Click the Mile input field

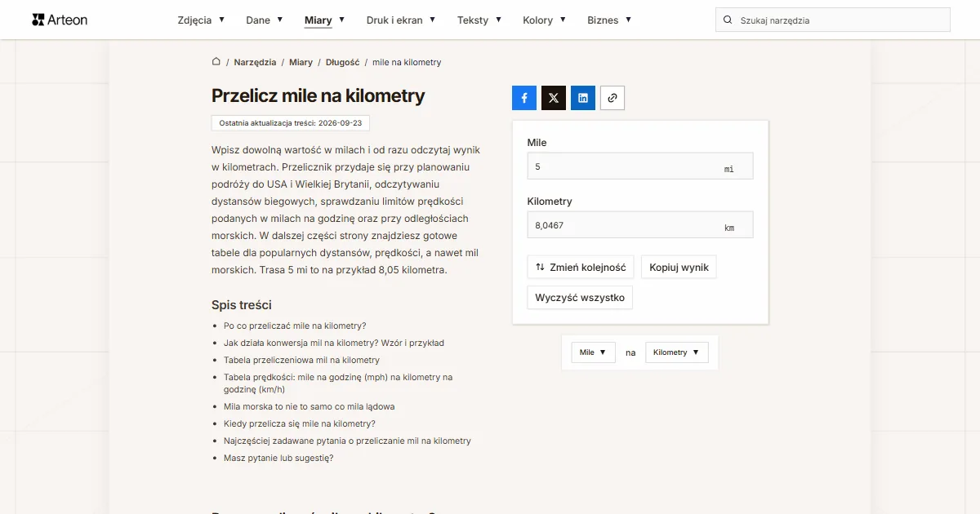click(x=640, y=166)
